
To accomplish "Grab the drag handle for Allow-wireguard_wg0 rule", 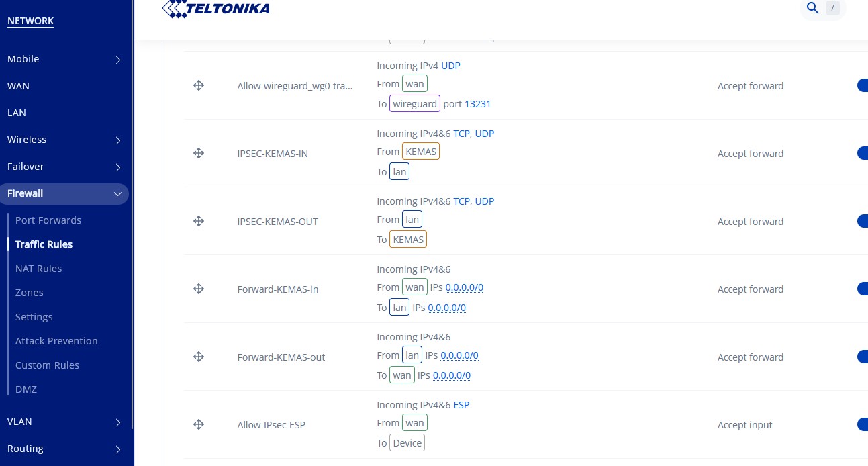I will pos(199,85).
